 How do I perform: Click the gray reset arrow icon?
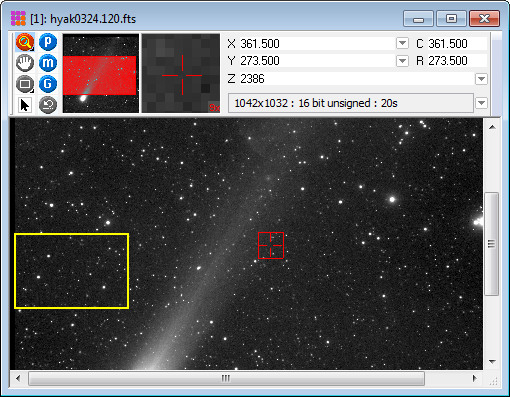click(48, 105)
